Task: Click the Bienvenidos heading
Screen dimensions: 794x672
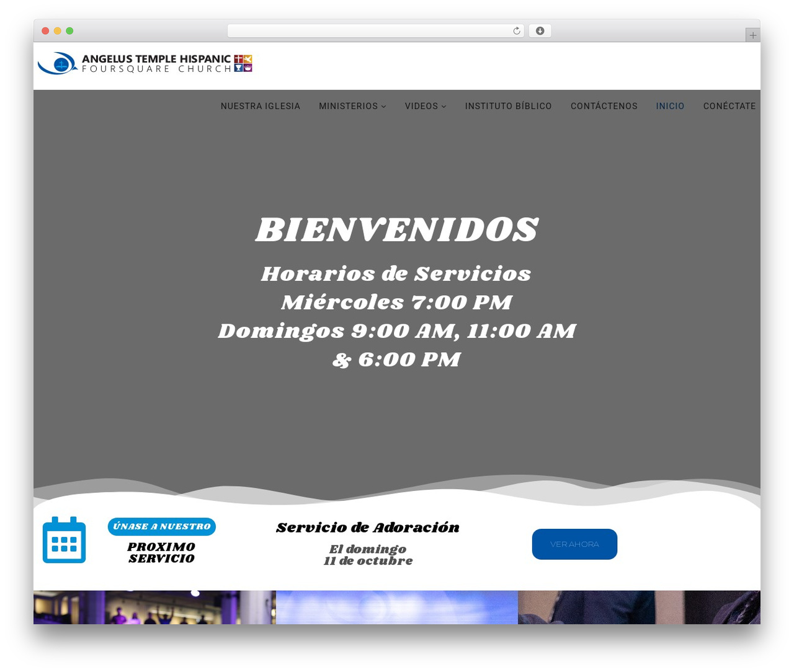Action: (397, 230)
